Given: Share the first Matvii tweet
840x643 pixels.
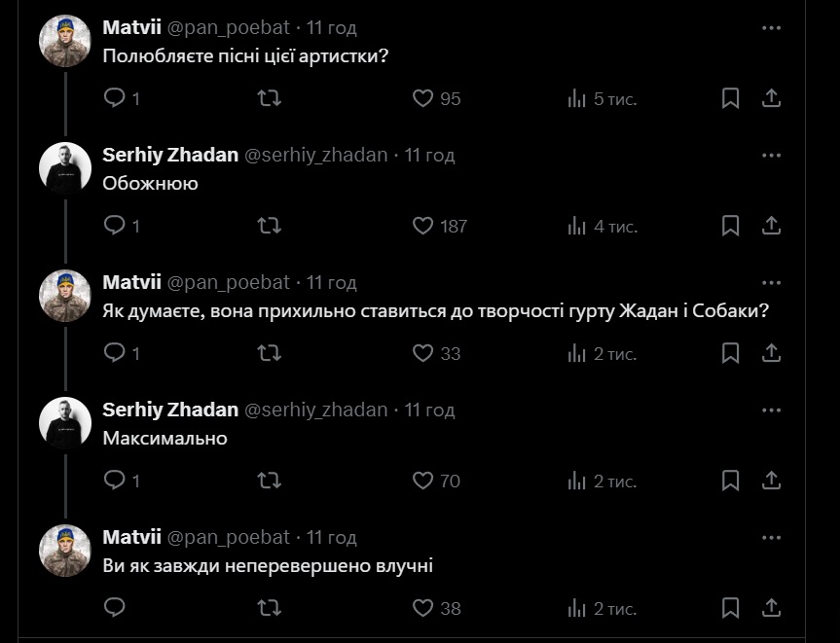Looking at the screenshot, I should (770, 98).
